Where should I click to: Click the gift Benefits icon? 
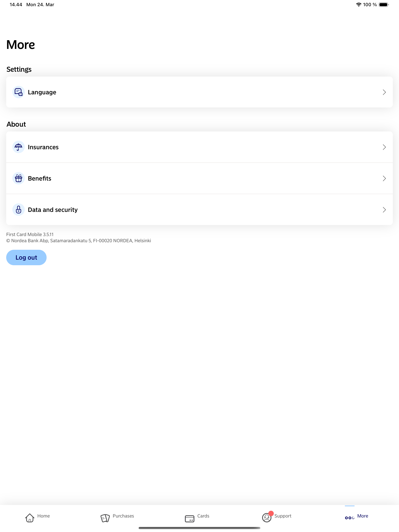coord(18,178)
